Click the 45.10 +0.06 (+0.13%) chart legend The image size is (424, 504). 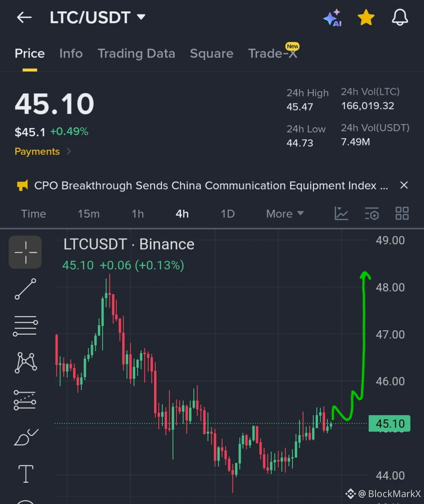[x=123, y=265]
